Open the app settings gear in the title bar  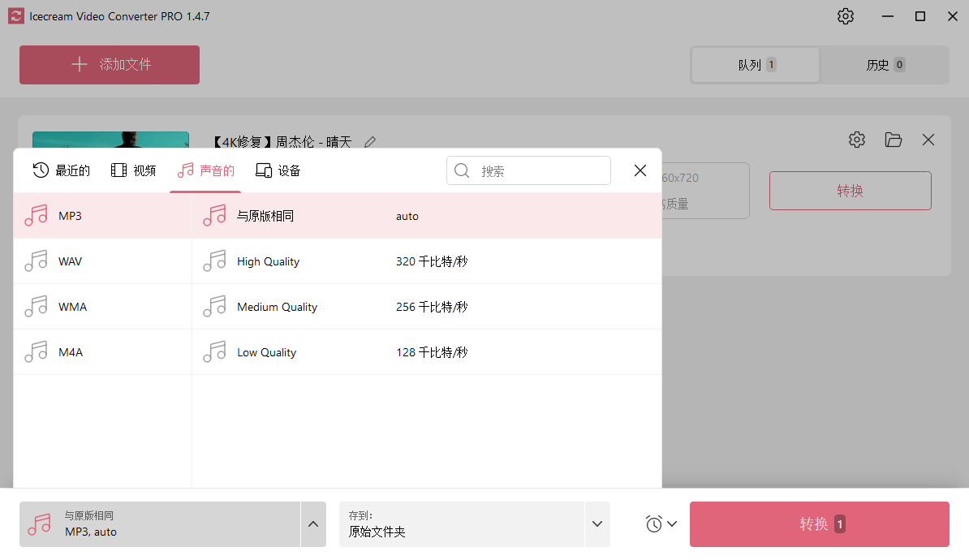(845, 15)
